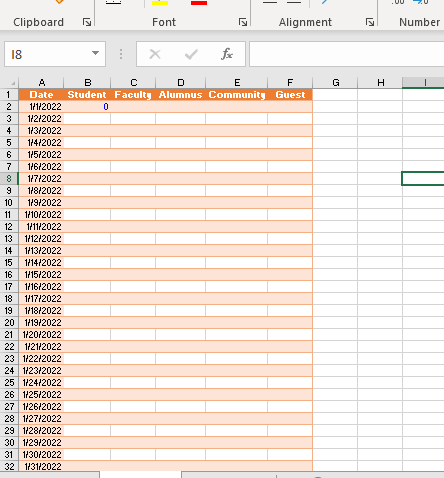Click inside the formula bar input
The width and height of the screenshot is (444, 478).
tap(347, 54)
